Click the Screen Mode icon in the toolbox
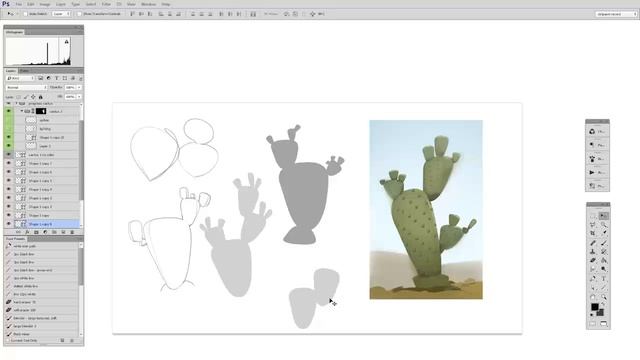Viewport: 640px width, 360px height. point(603,324)
